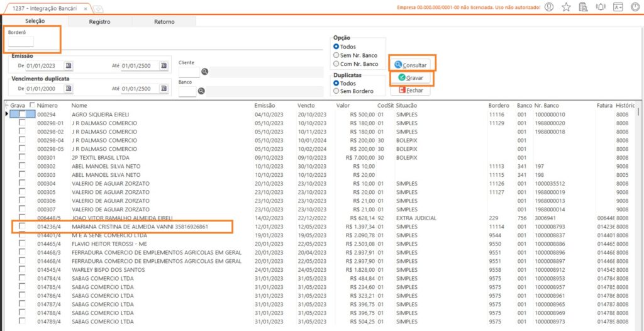Open calendar picker for Emissão 'De' date
644x331 pixels.
69,65
